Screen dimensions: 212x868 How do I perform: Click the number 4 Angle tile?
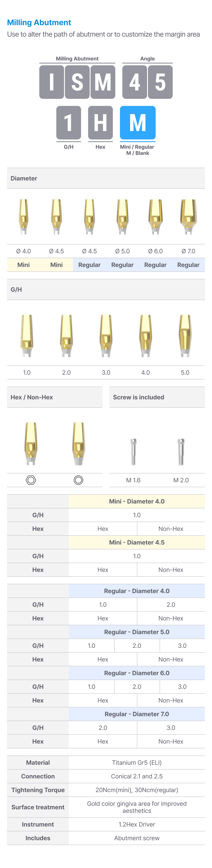(134, 82)
